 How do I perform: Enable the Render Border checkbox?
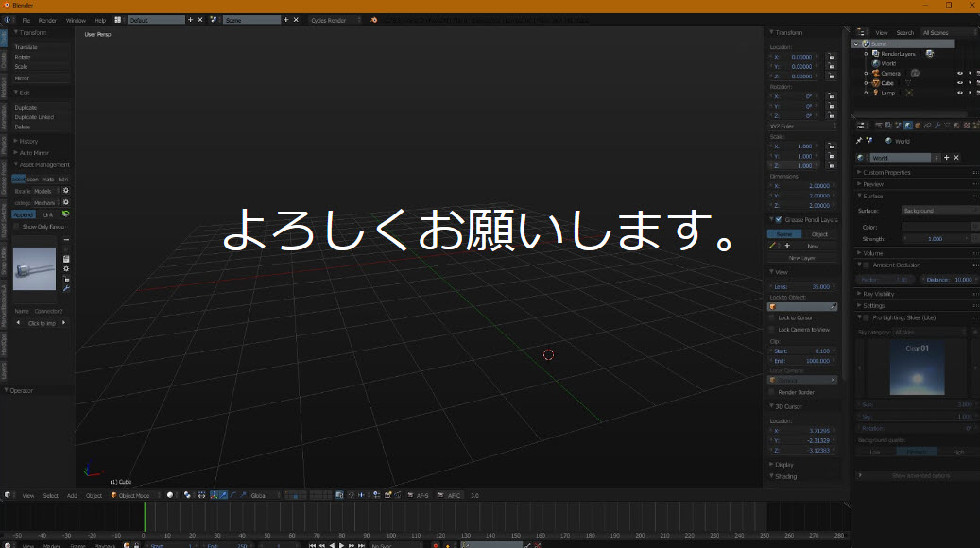[x=772, y=392]
